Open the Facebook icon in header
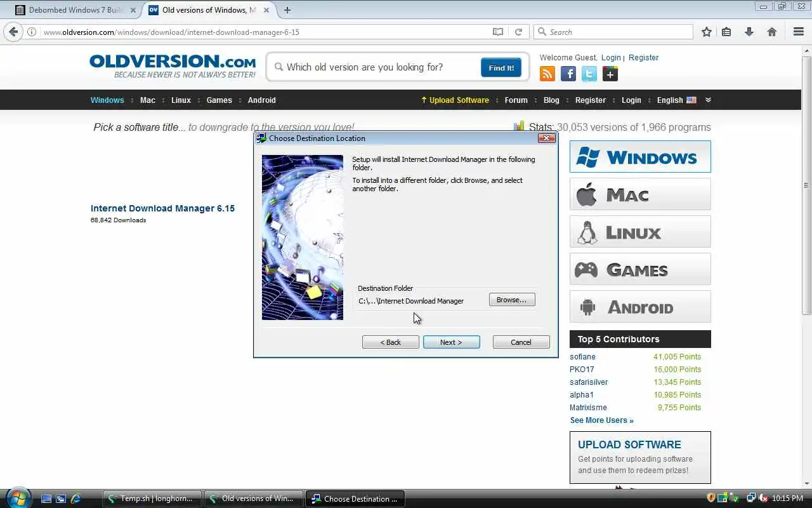 [568, 74]
